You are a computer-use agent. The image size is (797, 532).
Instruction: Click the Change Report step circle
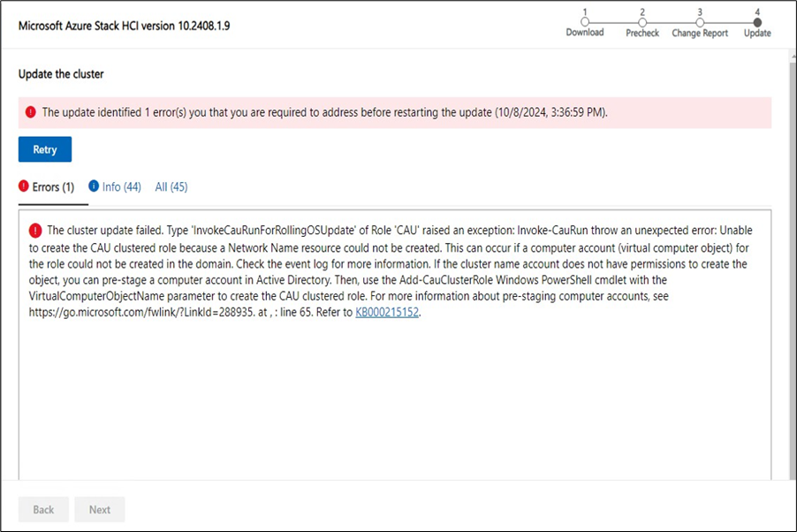[x=699, y=20]
